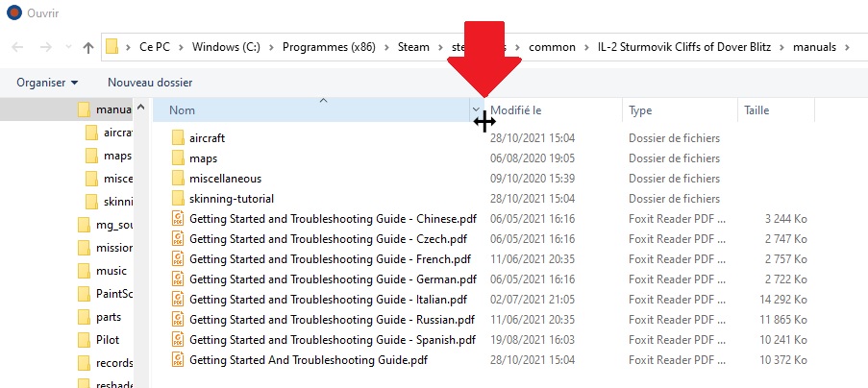Open recent locations dropdown arrow
This screenshot has height=388, width=868.
click(68, 47)
